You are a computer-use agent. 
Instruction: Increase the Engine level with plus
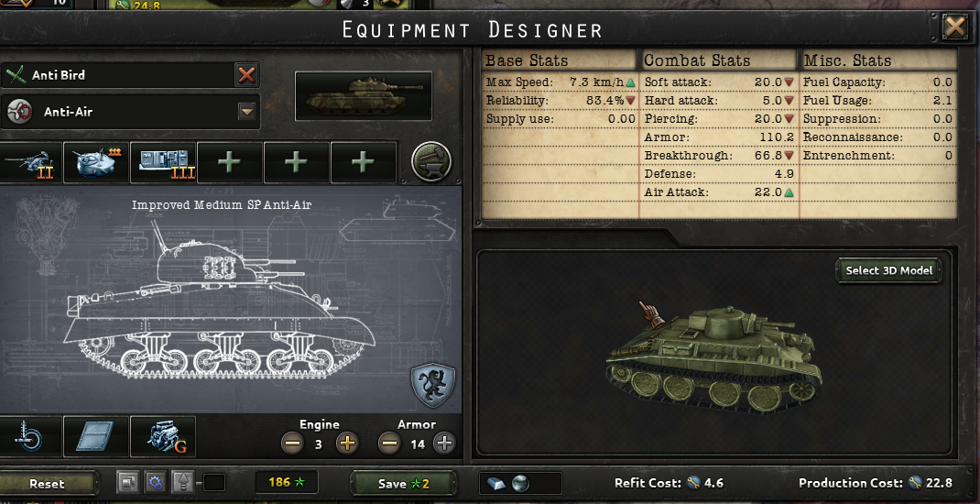click(x=347, y=444)
